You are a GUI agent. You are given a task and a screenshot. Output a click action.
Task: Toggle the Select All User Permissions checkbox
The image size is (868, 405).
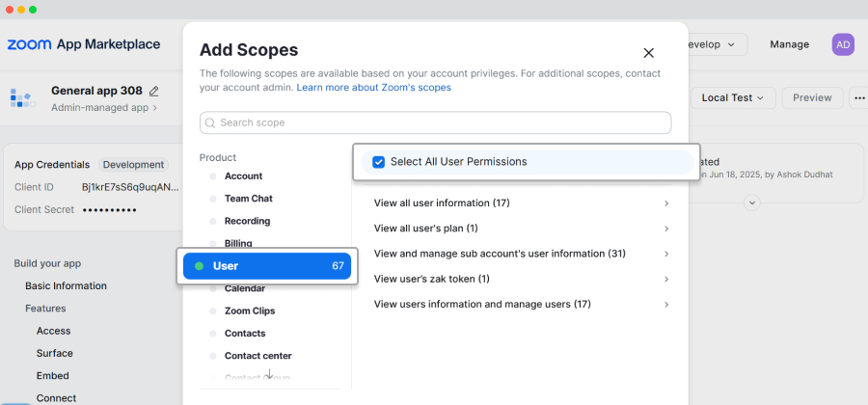(379, 162)
